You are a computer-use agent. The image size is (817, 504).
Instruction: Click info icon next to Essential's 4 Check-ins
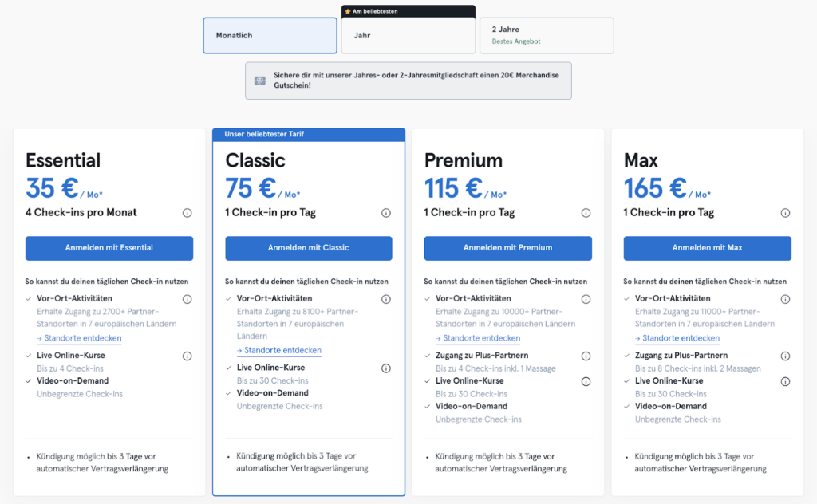[187, 213]
